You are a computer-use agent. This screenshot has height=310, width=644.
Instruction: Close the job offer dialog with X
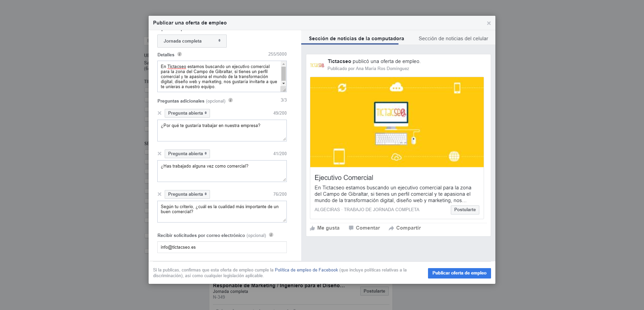point(489,23)
